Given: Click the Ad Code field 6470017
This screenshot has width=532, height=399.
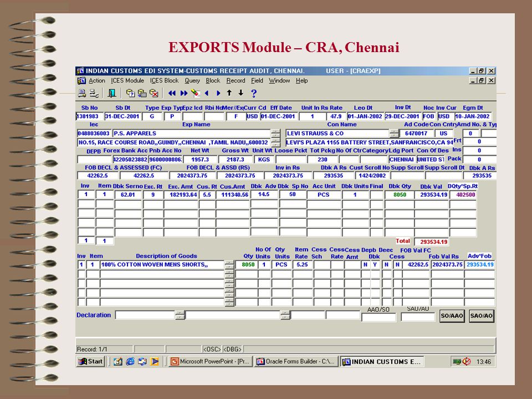Looking at the screenshot, I should pyautogui.click(x=416, y=134).
